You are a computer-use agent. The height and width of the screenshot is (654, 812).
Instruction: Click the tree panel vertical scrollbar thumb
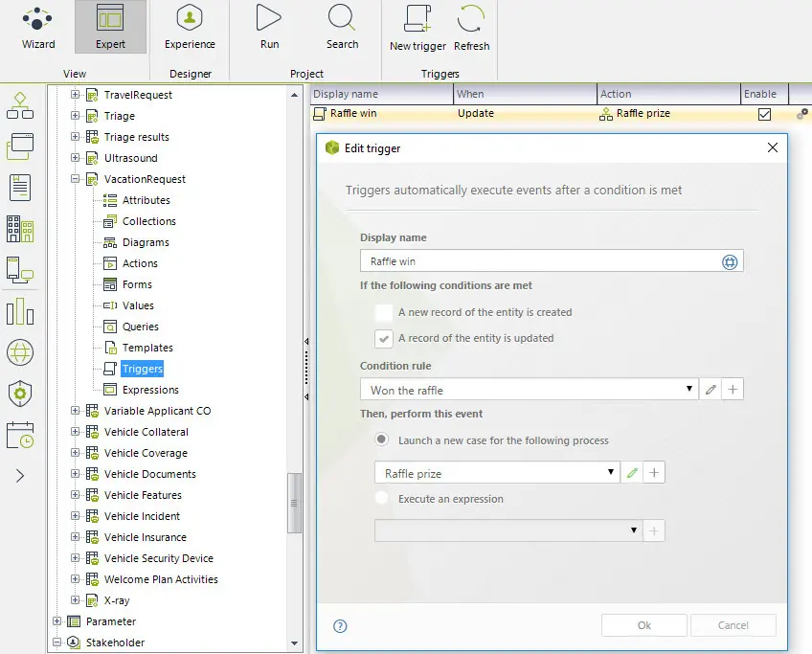pos(294,503)
